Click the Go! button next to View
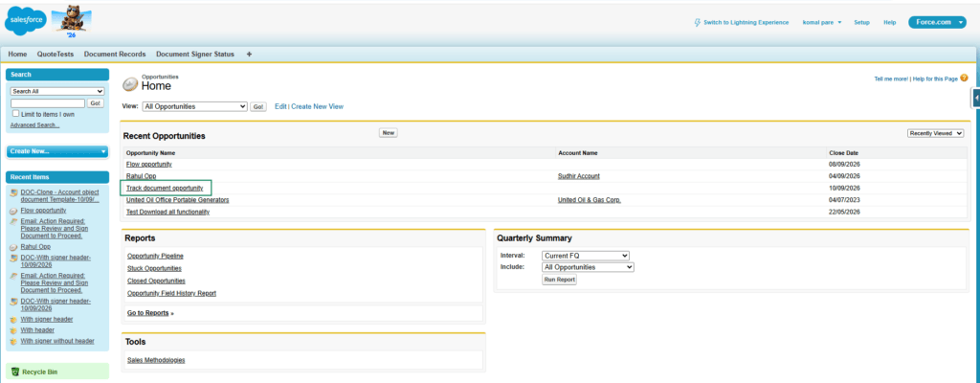The height and width of the screenshot is (383, 980). click(258, 107)
